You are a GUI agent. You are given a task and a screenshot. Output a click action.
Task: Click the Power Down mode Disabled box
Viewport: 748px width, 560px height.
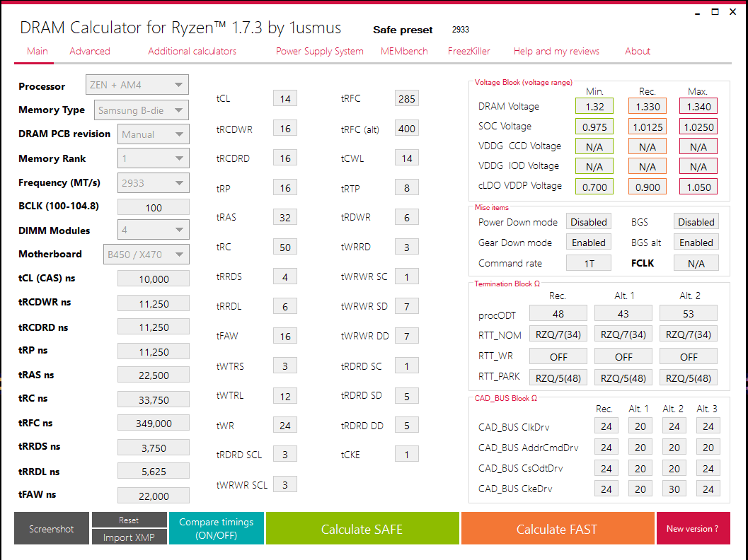click(589, 221)
